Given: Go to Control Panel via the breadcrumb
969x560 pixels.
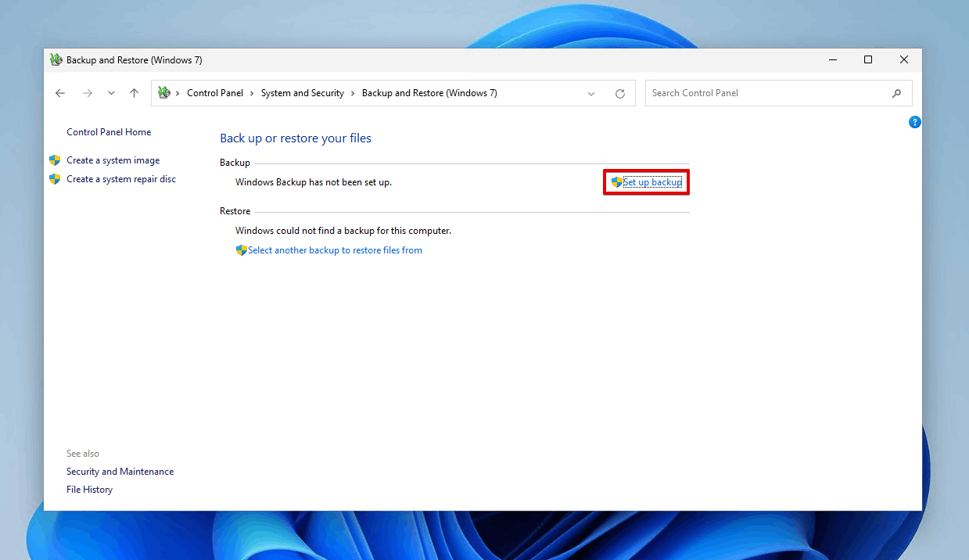Looking at the screenshot, I should point(216,92).
